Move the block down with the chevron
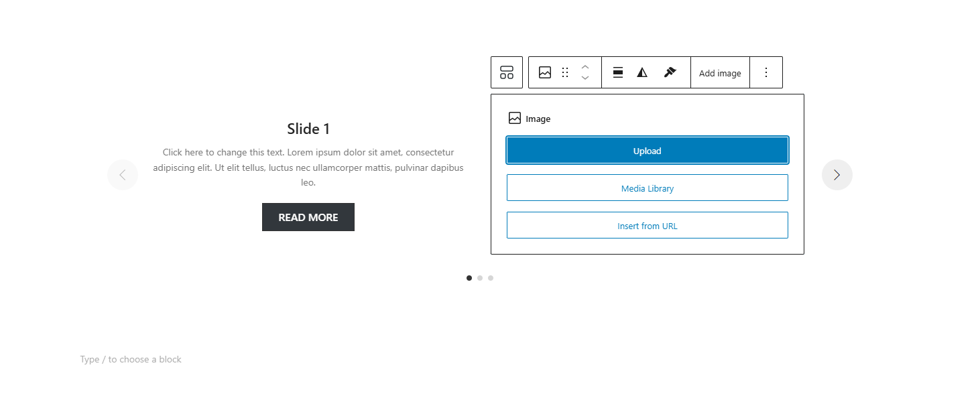The image size is (980, 410). point(585,77)
